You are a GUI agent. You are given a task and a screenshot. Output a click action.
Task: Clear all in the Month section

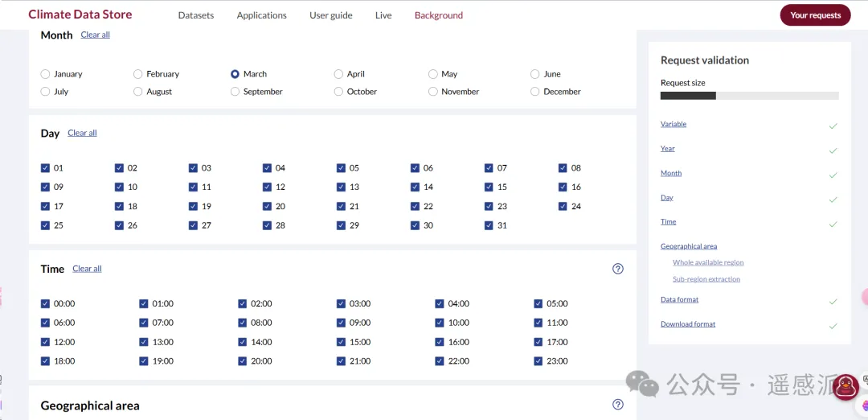(95, 35)
